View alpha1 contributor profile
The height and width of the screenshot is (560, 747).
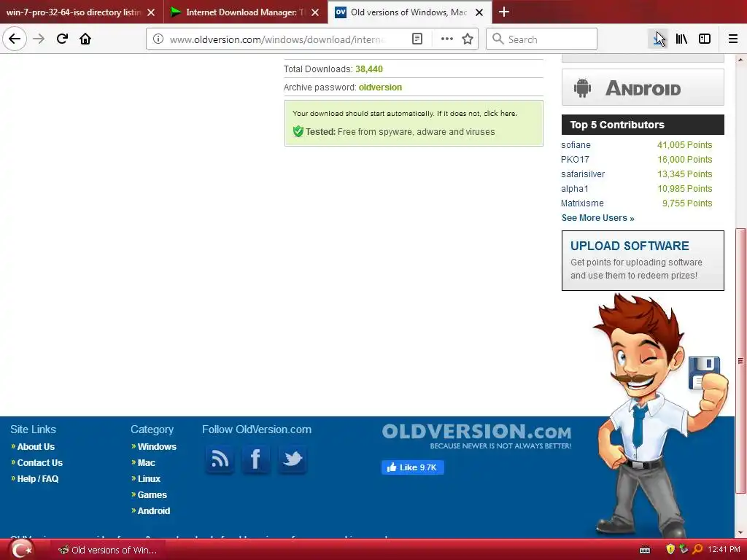575,189
